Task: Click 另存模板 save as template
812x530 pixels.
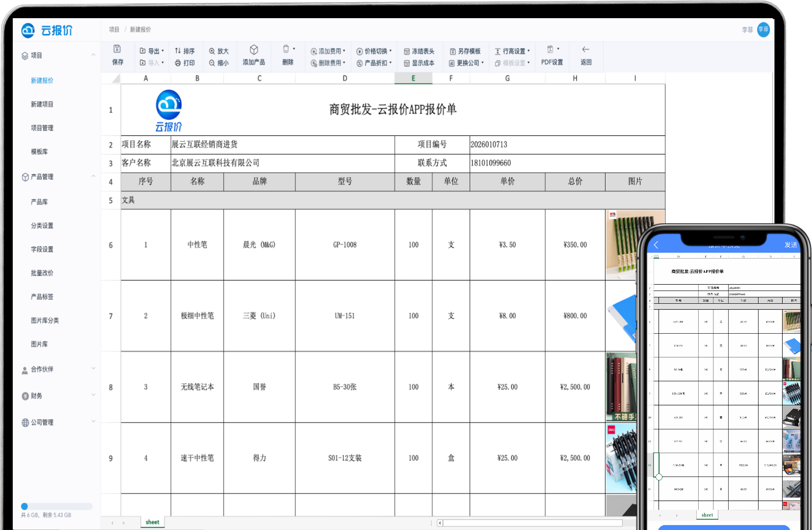Action: 465,51
